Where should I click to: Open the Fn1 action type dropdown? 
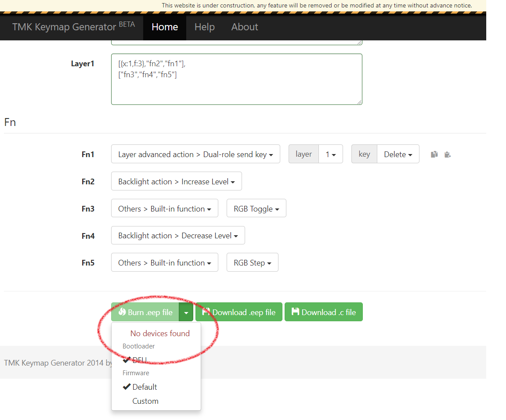click(x=195, y=154)
